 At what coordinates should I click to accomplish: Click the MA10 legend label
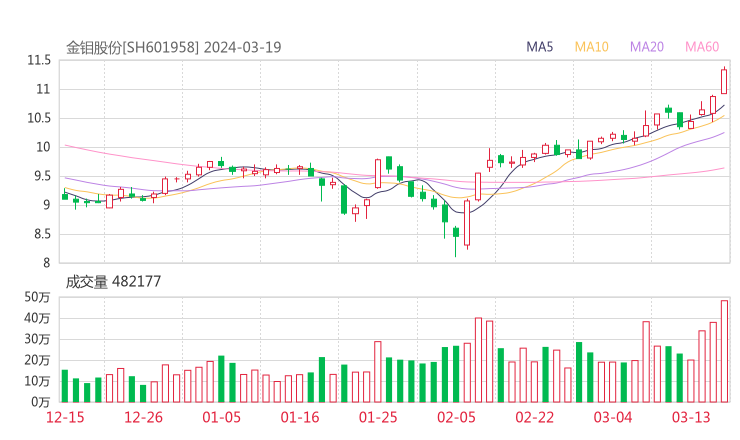591,47
